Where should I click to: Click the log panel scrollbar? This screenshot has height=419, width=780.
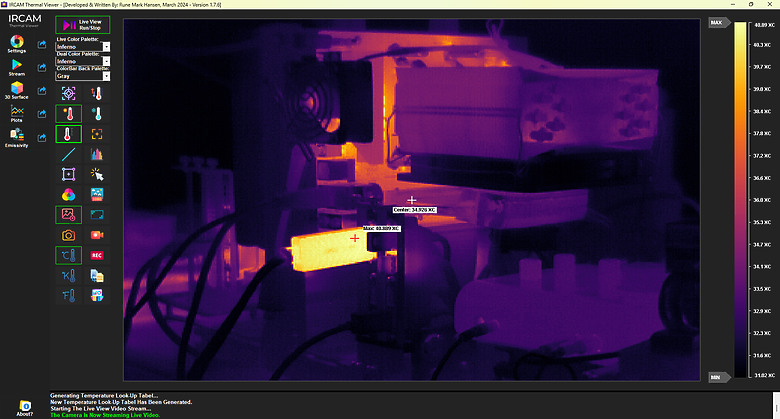pos(776,405)
